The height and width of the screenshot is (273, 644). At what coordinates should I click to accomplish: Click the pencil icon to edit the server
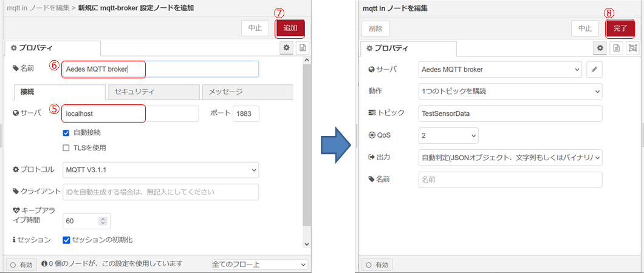tap(595, 70)
